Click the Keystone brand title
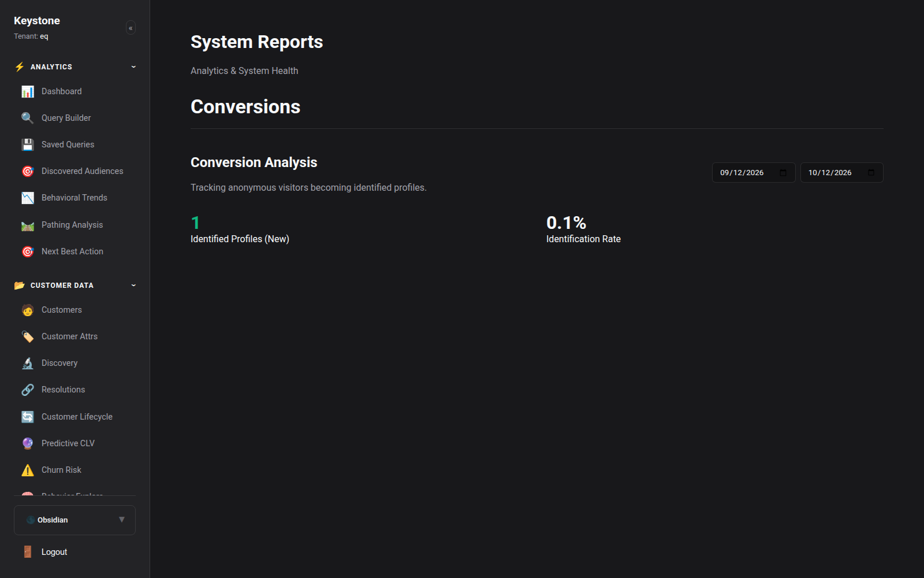Image resolution: width=924 pixels, height=578 pixels. tap(37, 21)
